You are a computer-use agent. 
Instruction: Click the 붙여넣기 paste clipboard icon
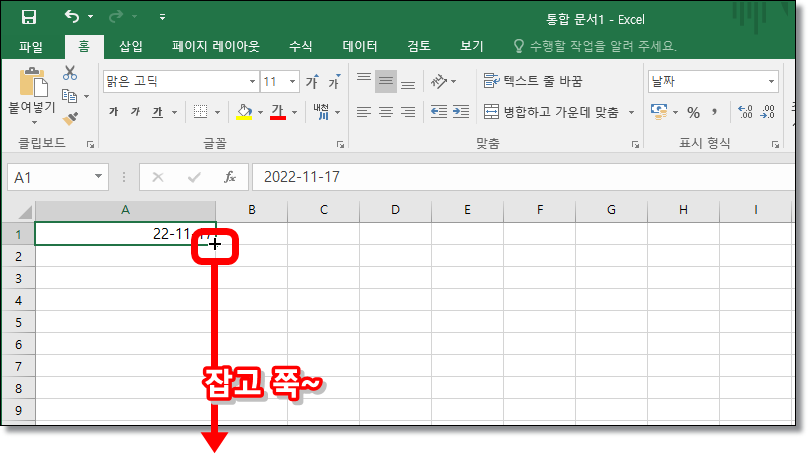pyautogui.click(x=33, y=82)
